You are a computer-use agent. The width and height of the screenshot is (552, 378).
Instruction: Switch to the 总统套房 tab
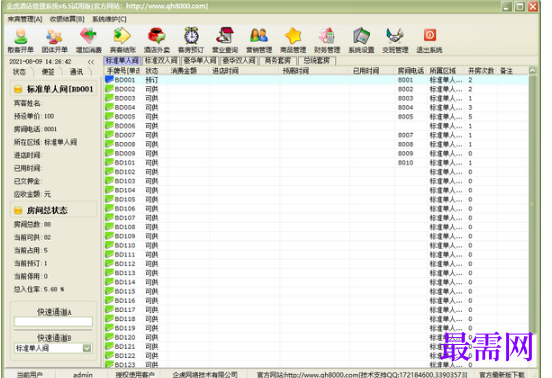[317, 61]
